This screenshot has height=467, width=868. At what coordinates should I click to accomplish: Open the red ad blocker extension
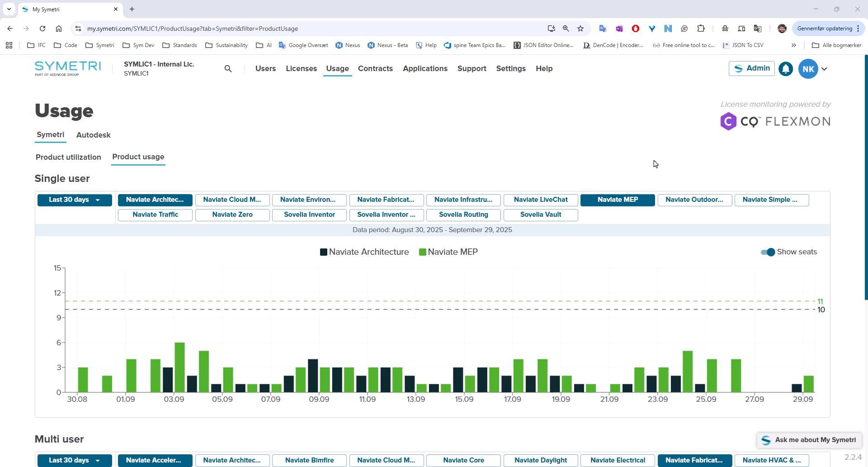pyautogui.click(x=635, y=29)
